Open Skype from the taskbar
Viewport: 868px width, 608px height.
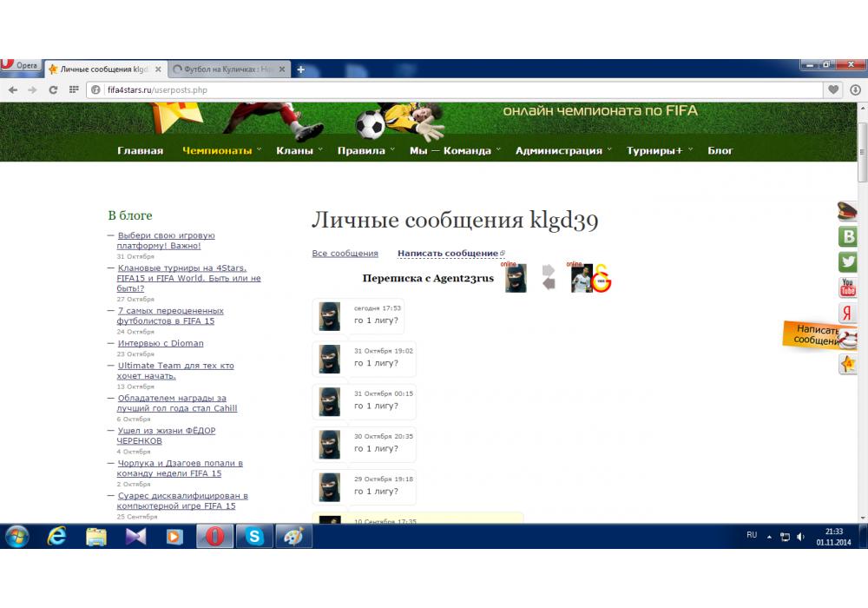pos(254,537)
